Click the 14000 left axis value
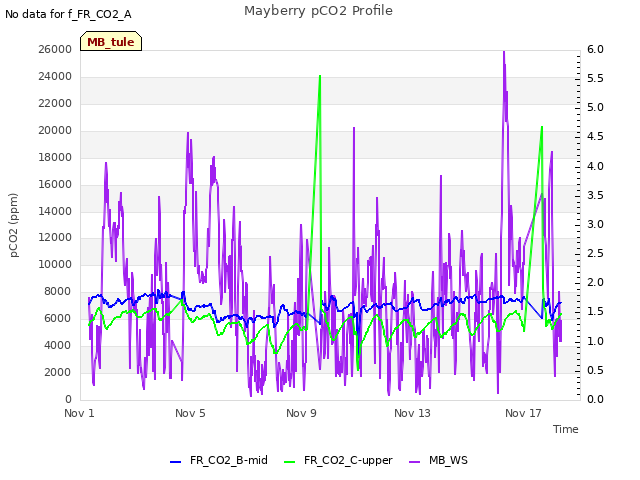Image resolution: width=640 pixels, height=480 pixels. [55, 211]
